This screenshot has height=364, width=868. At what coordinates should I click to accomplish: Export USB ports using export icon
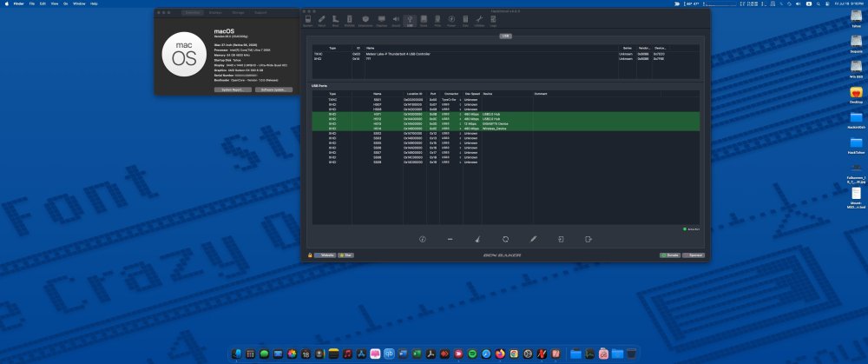click(589, 240)
